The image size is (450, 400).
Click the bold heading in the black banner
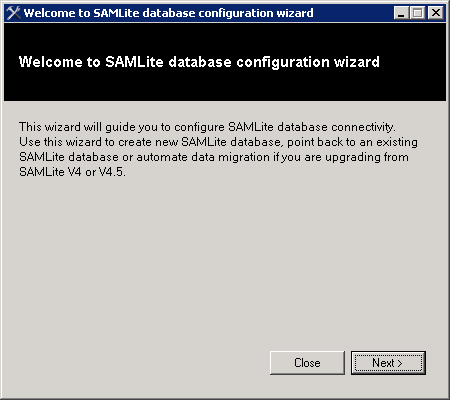[x=199, y=62]
